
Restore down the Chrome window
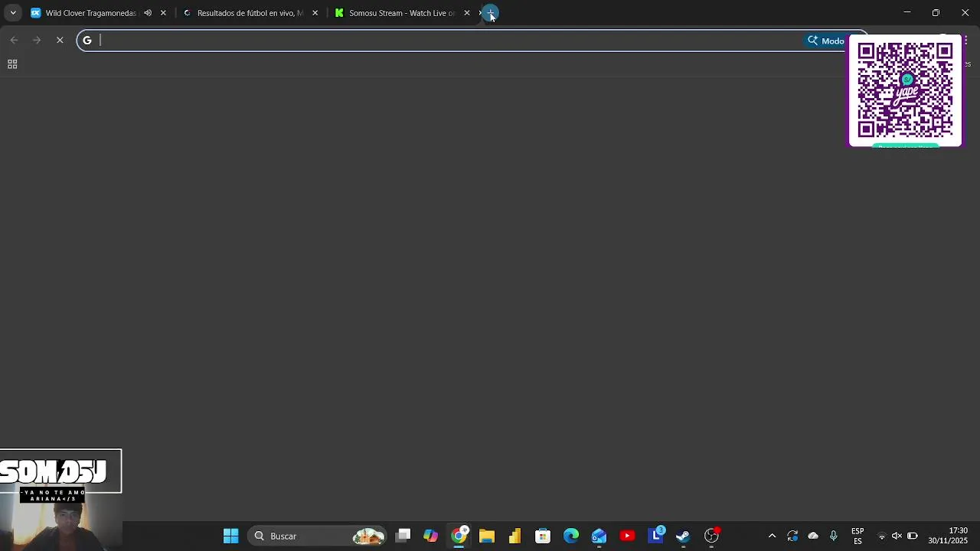click(x=936, y=13)
